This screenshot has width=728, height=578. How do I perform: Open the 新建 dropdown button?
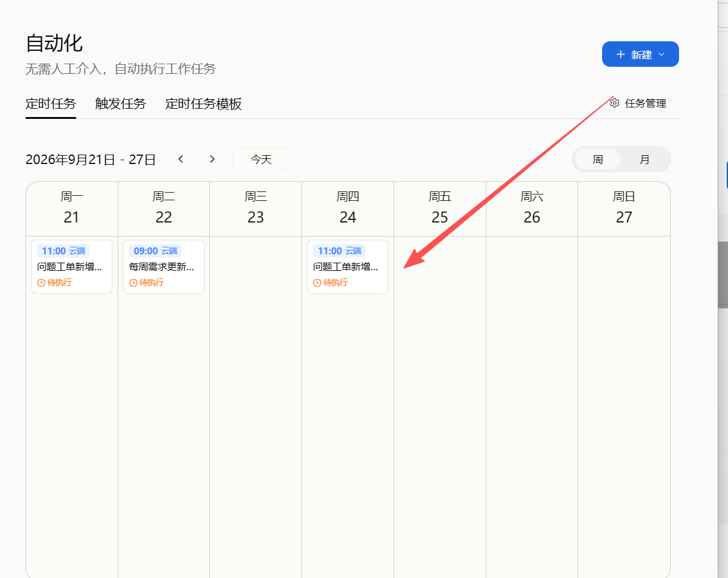click(640, 54)
